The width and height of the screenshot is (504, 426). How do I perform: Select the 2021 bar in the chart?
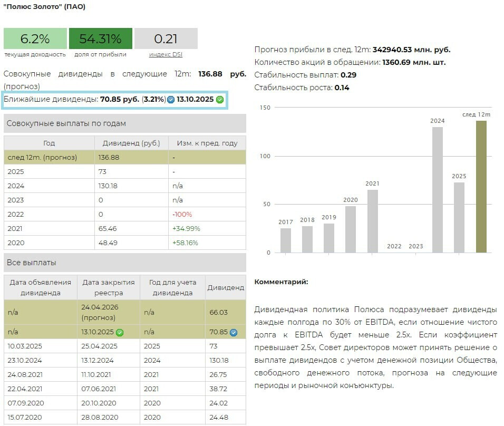coord(373,221)
